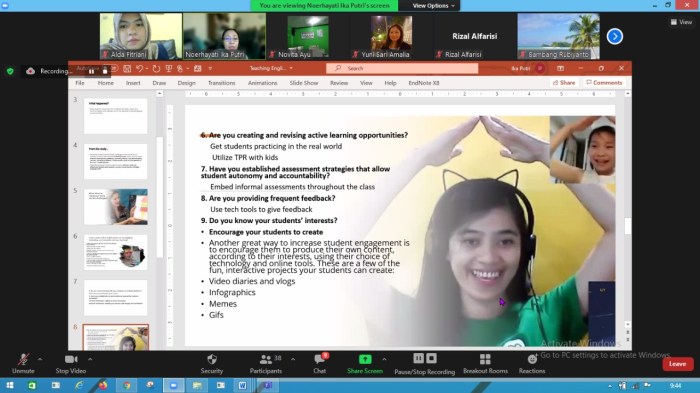Expand video options caret next to Stop Video
Screen dimensions: 700x393
pyautogui.click(x=90, y=359)
